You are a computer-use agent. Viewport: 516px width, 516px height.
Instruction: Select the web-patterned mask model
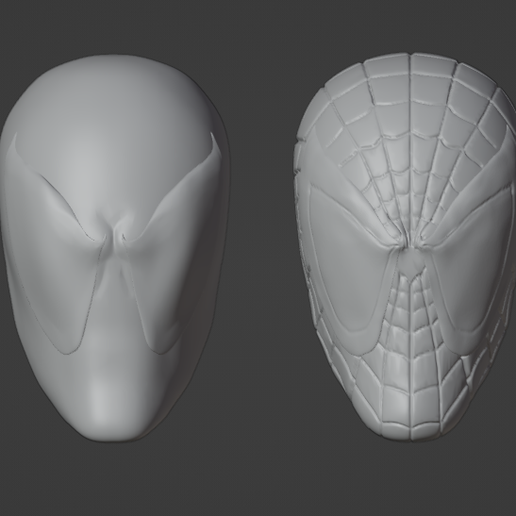tap(405, 246)
